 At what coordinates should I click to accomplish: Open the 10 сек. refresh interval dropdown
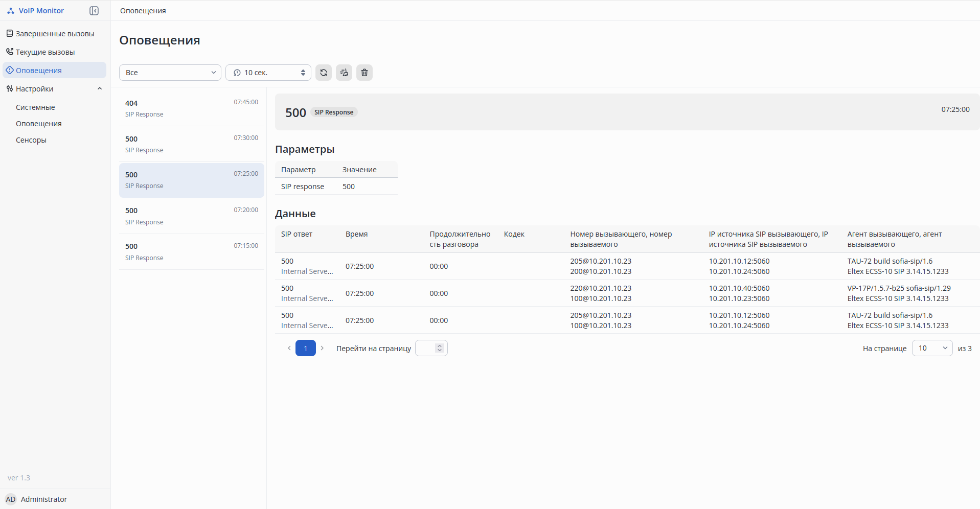pyautogui.click(x=268, y=73)
